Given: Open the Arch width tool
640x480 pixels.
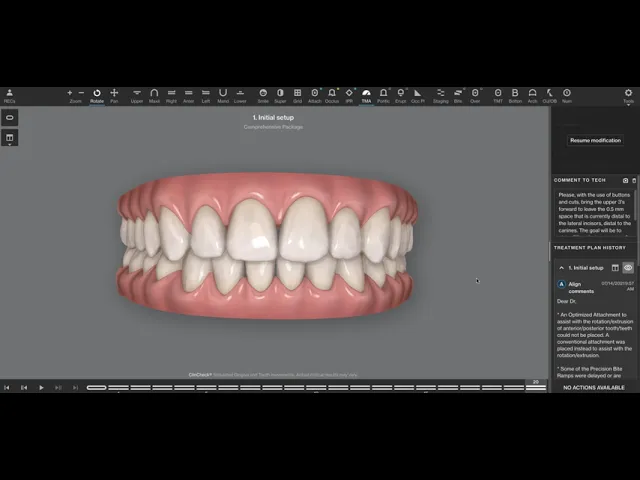Looking at the screenshot, I should 532,96.
